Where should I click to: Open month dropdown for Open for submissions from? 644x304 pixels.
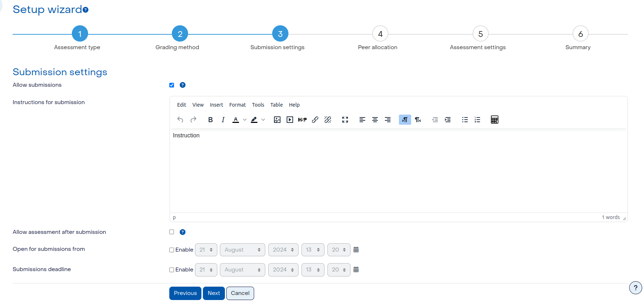pyautogui.click(x=243, y=250)
